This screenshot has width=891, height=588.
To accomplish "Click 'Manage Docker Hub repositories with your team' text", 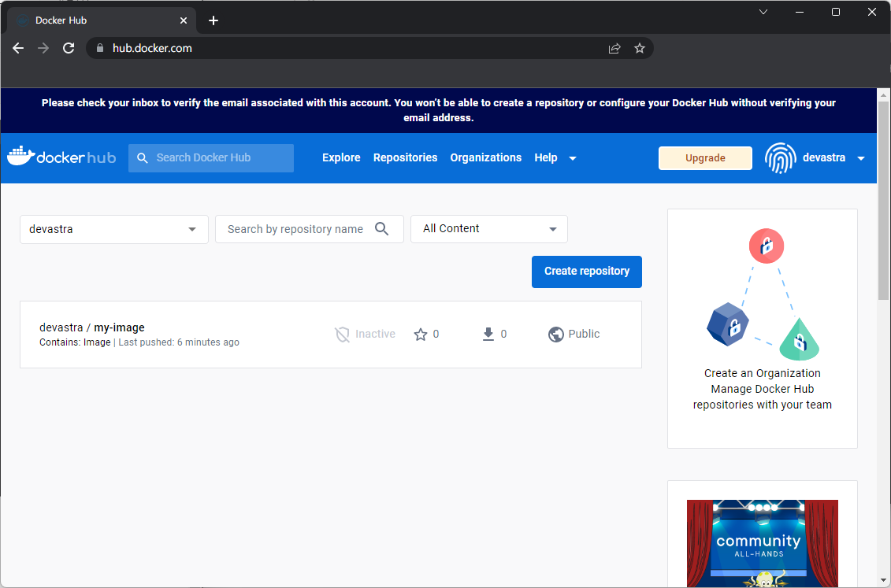I will tap(763, 397).
